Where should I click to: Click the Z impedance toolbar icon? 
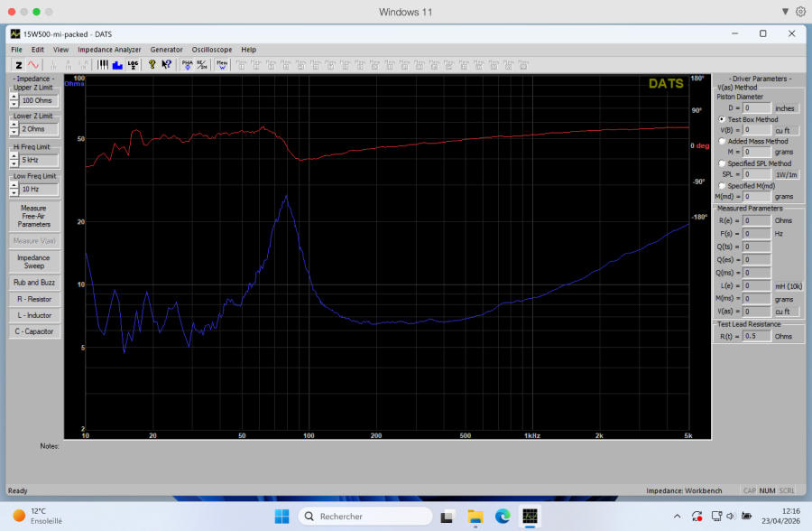click(18, 65)
